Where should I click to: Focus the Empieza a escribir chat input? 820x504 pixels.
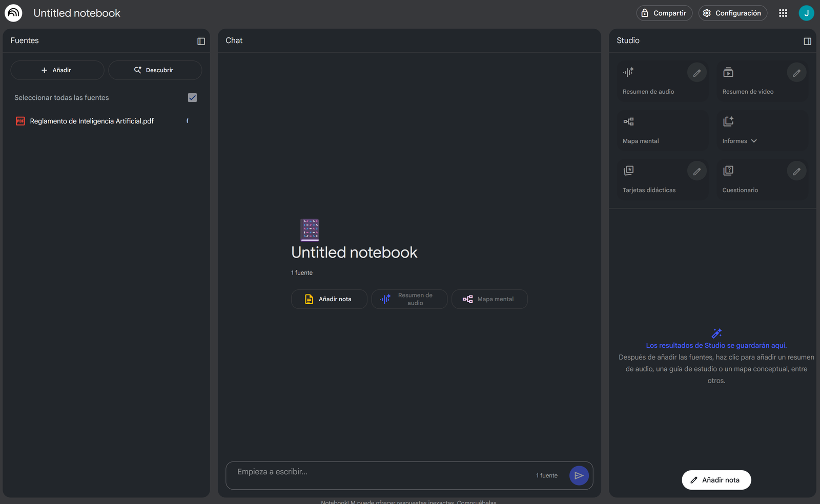pos(379,472)
